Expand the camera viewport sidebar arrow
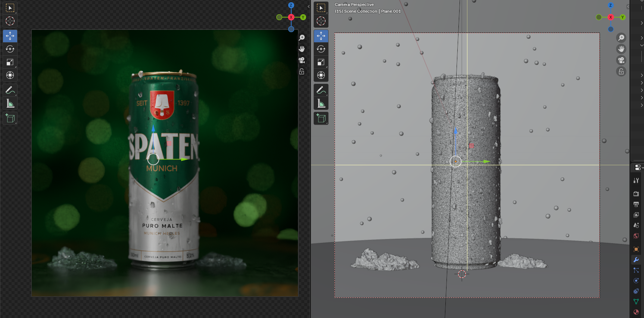The width and height of the screenshot is (644, 318). coord(628,6)
